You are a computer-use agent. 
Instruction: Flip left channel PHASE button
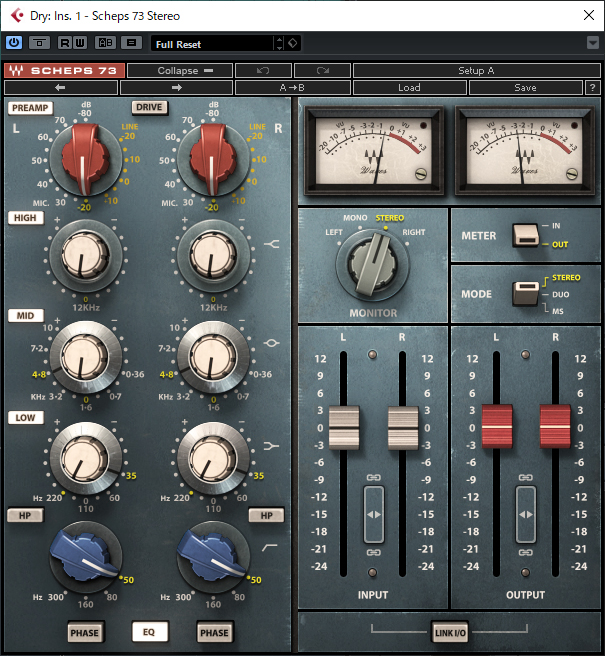[x=85, y=633]
